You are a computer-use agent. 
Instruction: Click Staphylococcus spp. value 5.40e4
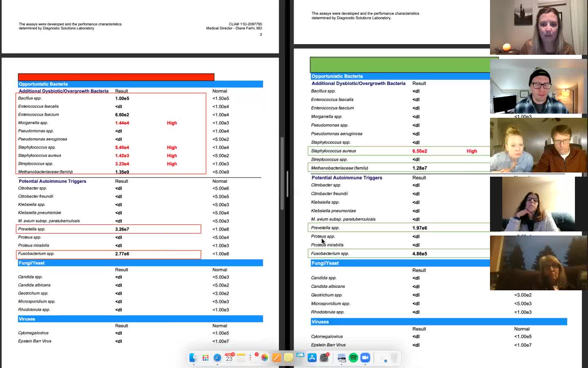point(122,147)
